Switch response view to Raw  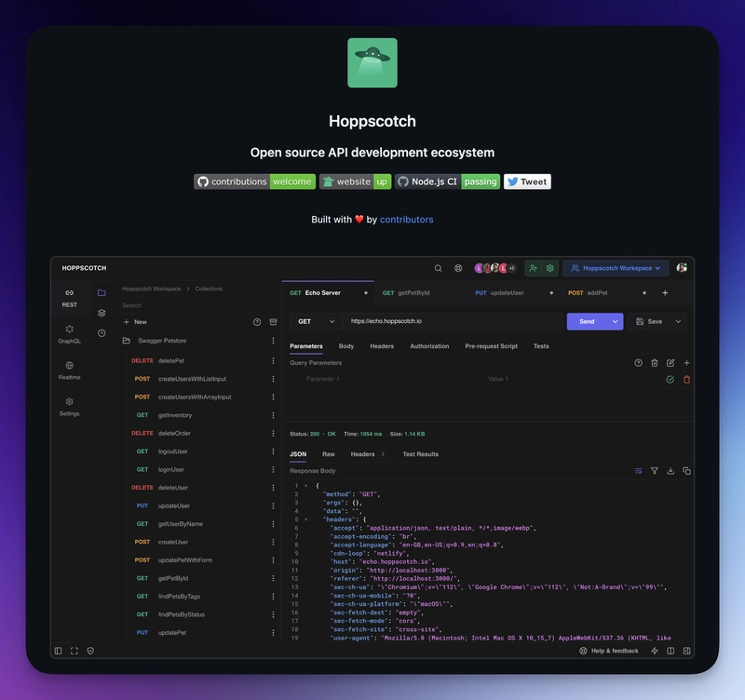(329, 454)
